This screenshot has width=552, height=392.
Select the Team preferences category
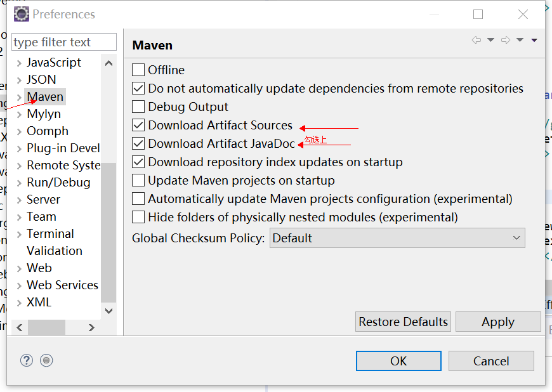41,216
